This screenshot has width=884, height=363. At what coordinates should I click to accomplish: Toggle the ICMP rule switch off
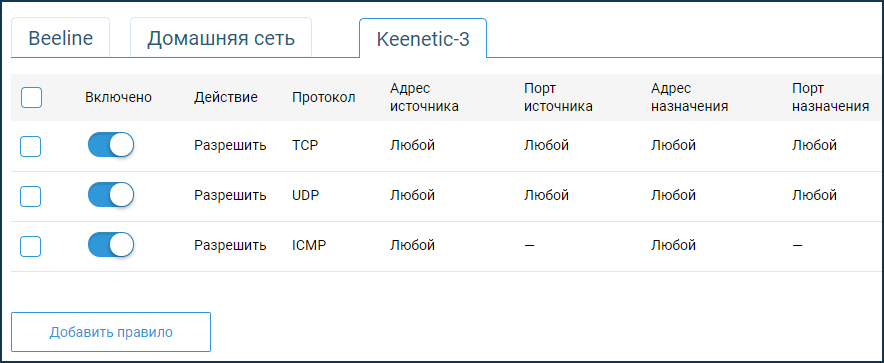tap(110, 245)
